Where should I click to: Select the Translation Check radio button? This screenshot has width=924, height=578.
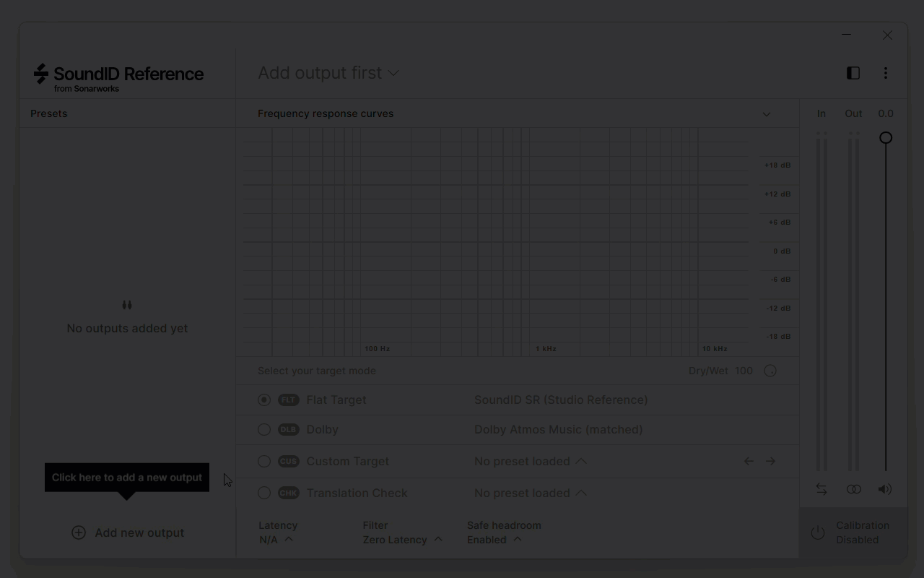pos(264,493)
